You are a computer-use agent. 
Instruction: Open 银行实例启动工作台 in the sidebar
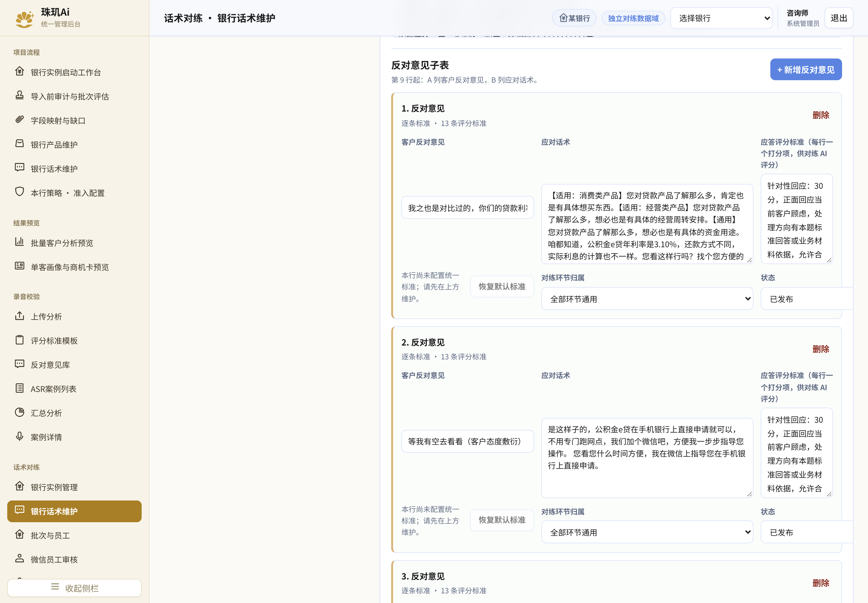pyautogui.click(x=74, y=72)
